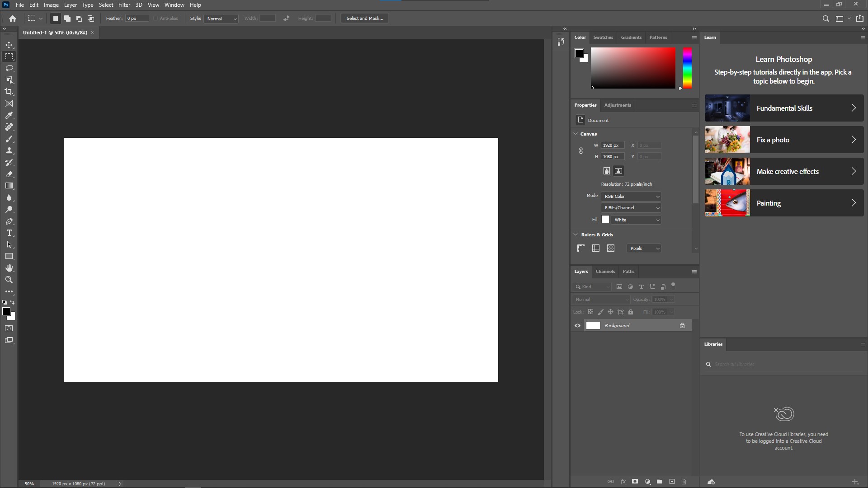Select the Crop tool
Viewport: 868px width, 488px height.
tap(9, 92)
